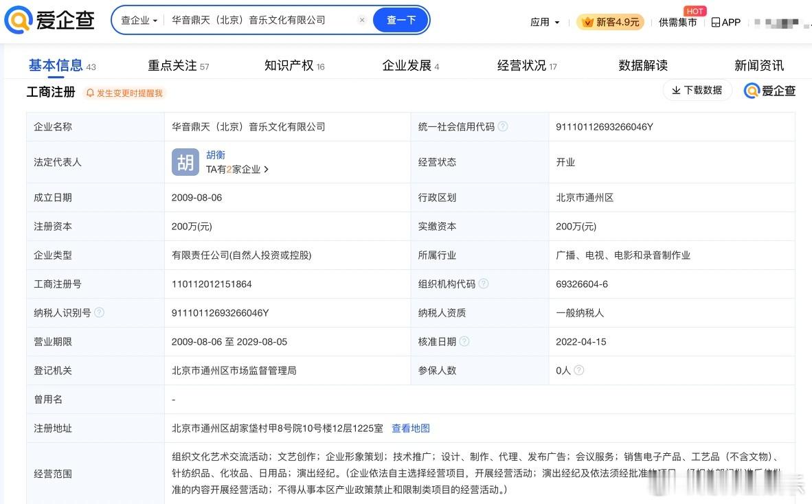
Task: Click help icon next to 纳税人识别号
Action: 100,312
